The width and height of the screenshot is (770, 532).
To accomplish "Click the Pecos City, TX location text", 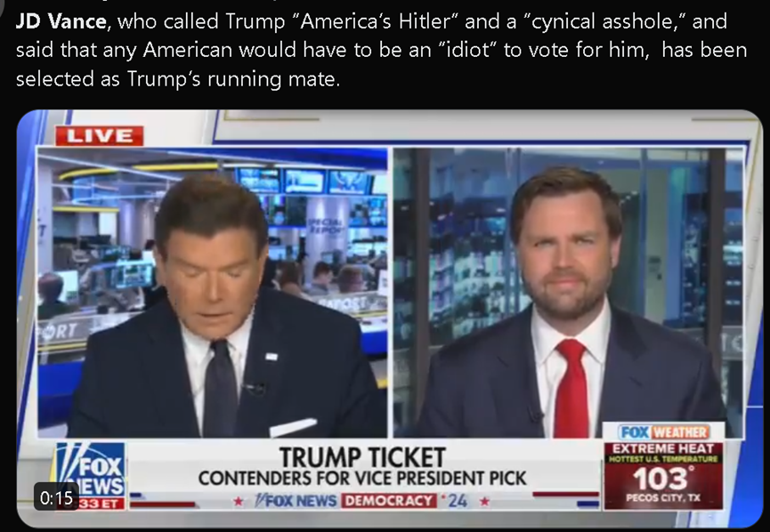I will [663, 498].
